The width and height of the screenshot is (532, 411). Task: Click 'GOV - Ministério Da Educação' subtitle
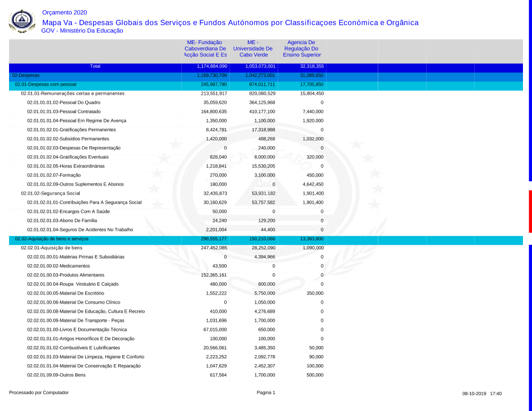(x=82, y=31)
